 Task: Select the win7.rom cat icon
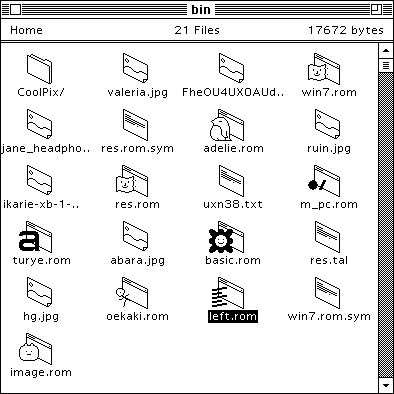pyautogui.click(x=324, y=69)
